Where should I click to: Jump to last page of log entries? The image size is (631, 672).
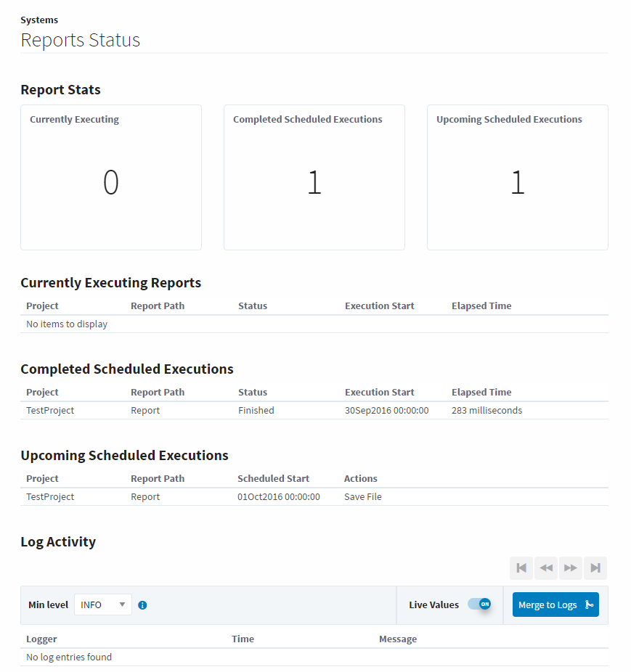[595, 568]
